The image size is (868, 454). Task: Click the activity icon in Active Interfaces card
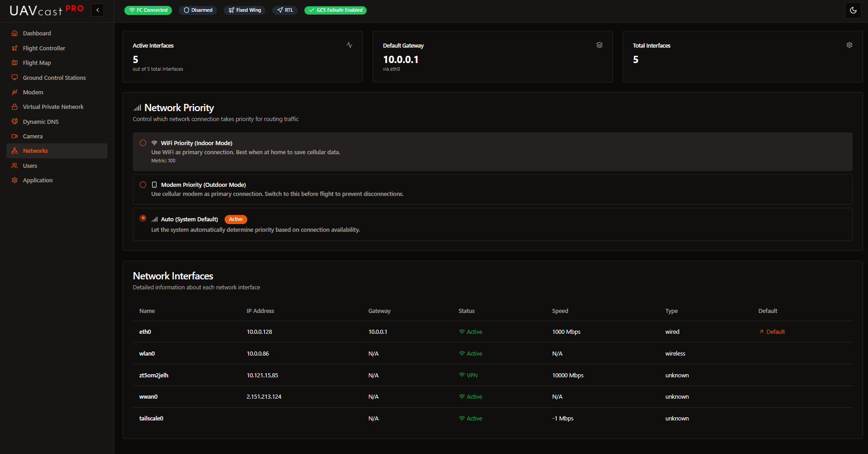pos(349,45)
